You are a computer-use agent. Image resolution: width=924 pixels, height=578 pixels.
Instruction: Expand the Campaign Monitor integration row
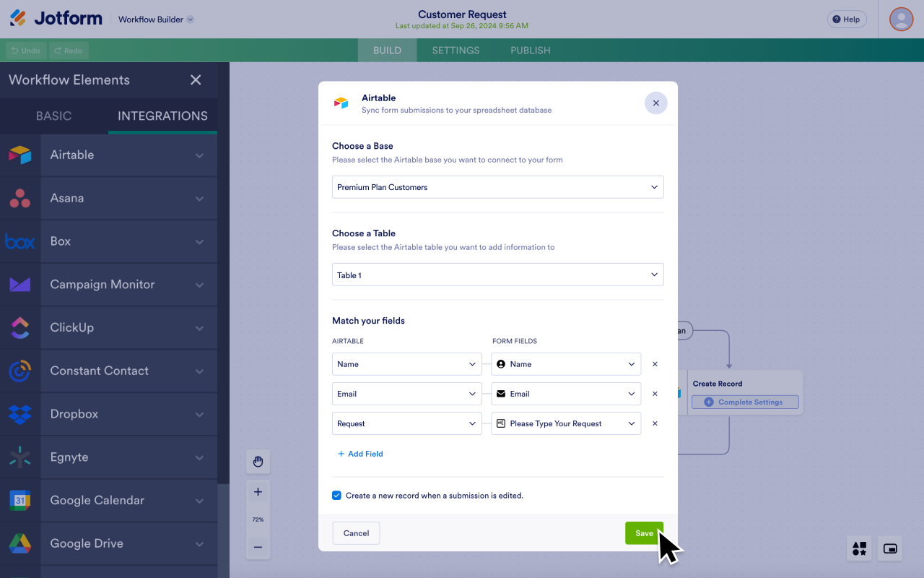199,285
